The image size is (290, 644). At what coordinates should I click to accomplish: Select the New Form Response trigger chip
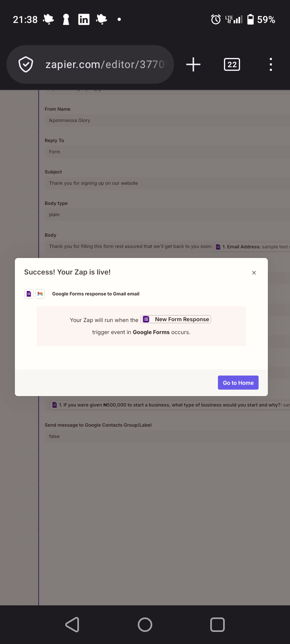pyautogui.click(x=176, y=319)
